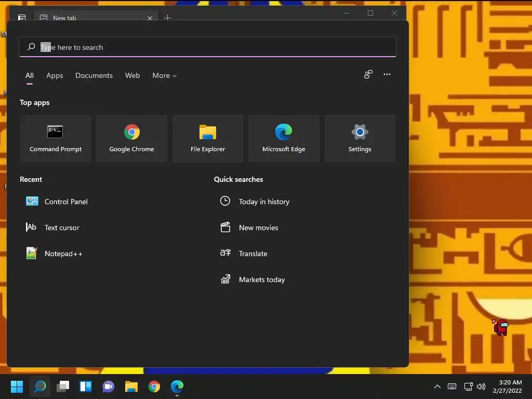Image resolution: width=532 pixels, height=399 pixels.
Task: Open File Explorer on taskbar
Action: coord(131,387)
